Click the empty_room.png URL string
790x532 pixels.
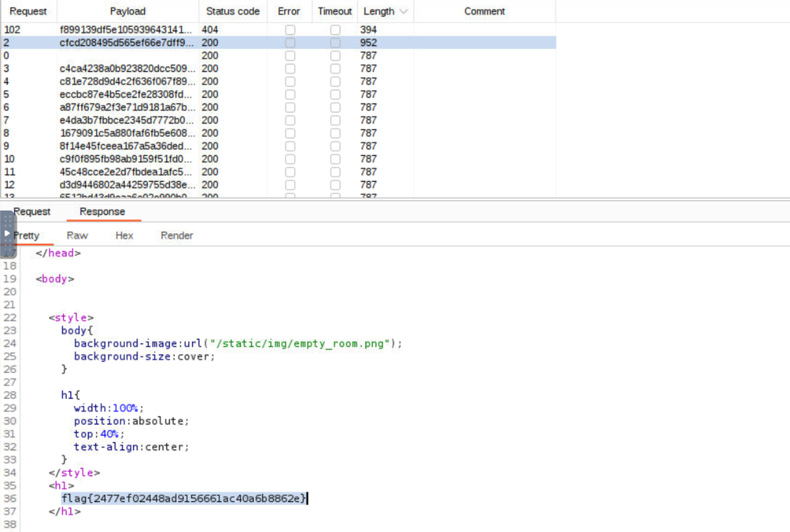click(300, 343)
